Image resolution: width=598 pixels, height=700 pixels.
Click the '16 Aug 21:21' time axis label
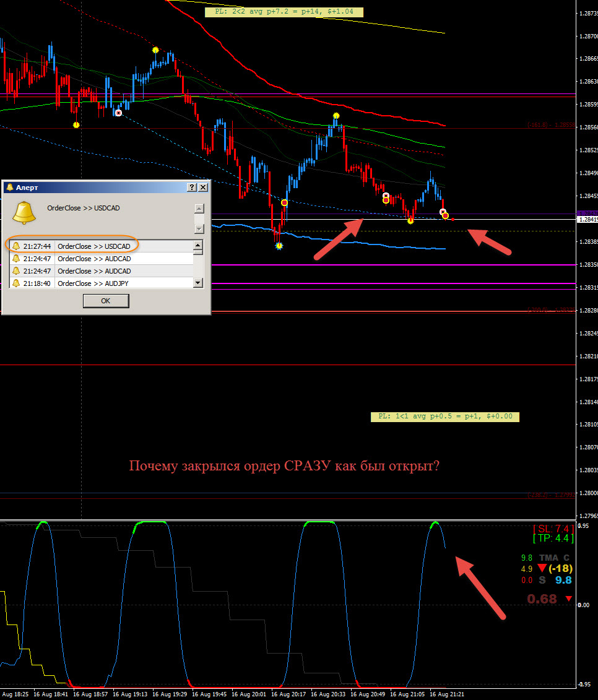(x=446, y=694)
